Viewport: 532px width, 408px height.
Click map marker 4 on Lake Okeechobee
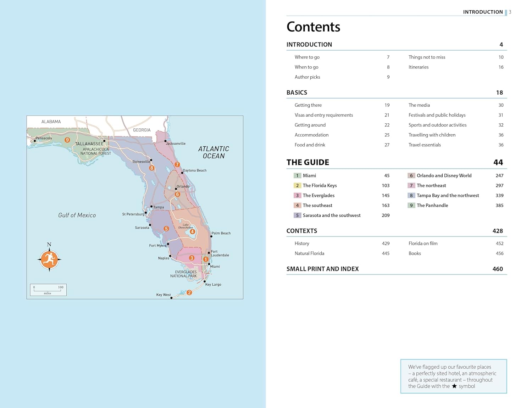(x=192, y=231)
